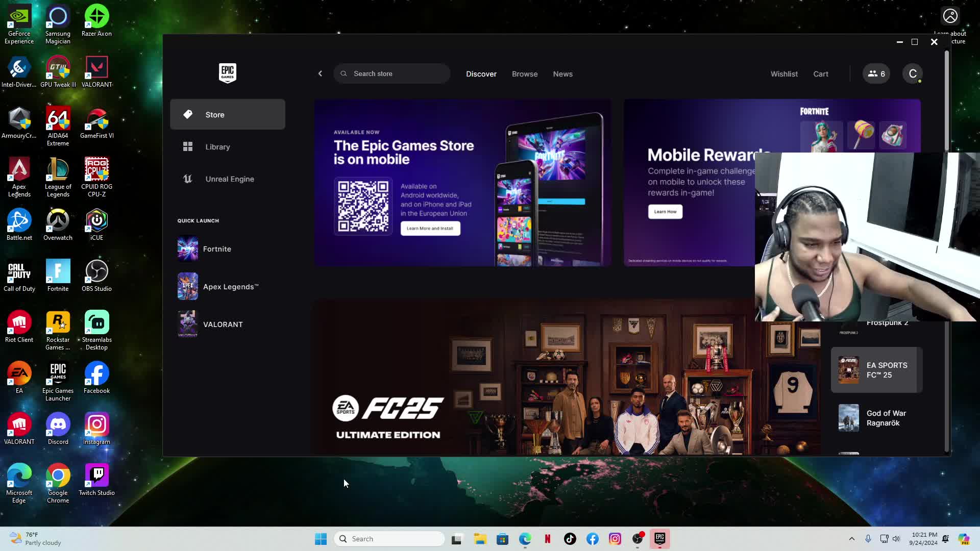Image resolution: width=980 pixels, height=551 pixels.
Task: Open AIDA64 Extreme desktop icon
Action: [58, 127]
